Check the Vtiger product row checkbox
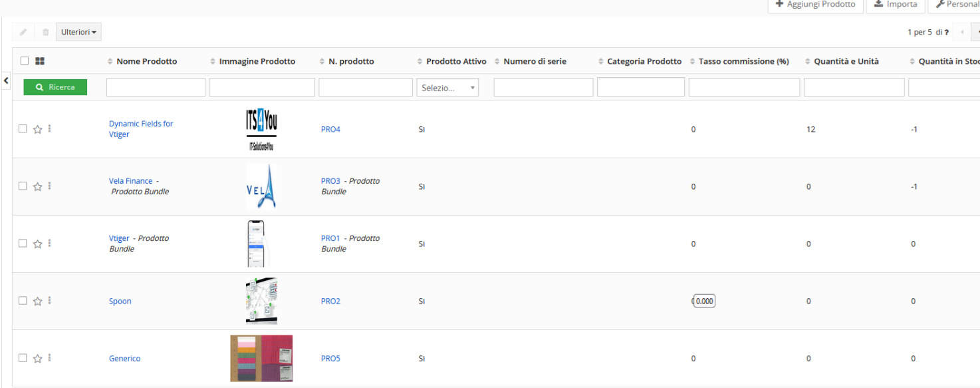The image size is (980, 388). pyautogui.click(x=23, y=243)
